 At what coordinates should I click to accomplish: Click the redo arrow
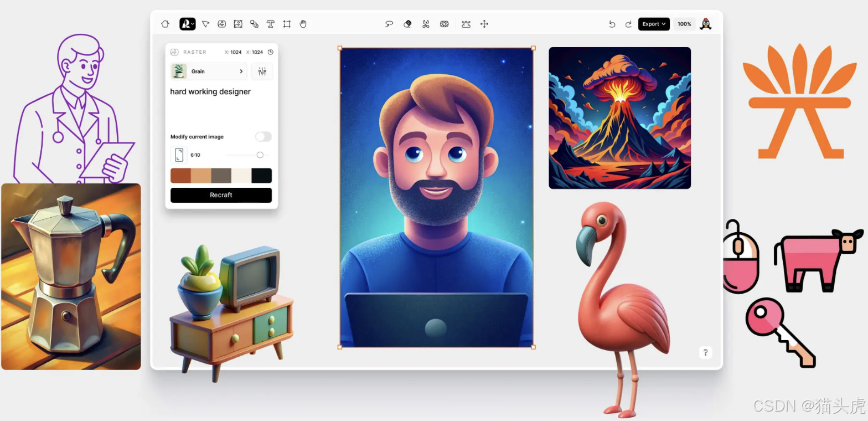pyautogui.click(x=628, y=24)
